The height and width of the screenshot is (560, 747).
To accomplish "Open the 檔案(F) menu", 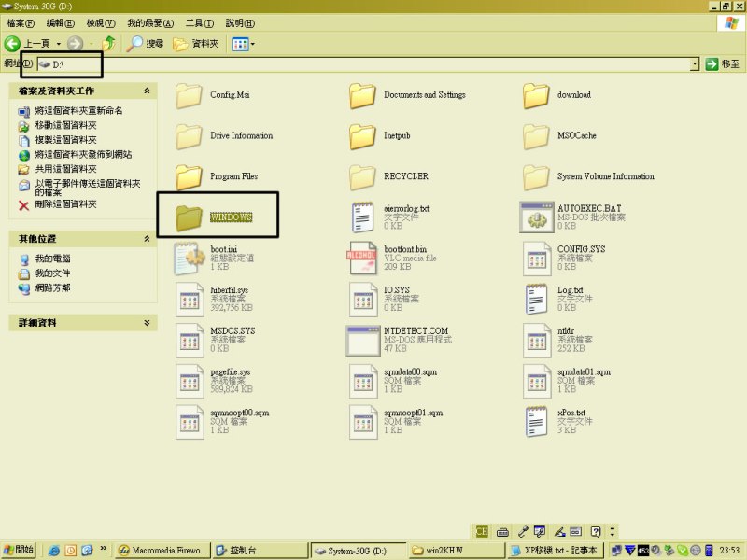I will pos(21,22).
